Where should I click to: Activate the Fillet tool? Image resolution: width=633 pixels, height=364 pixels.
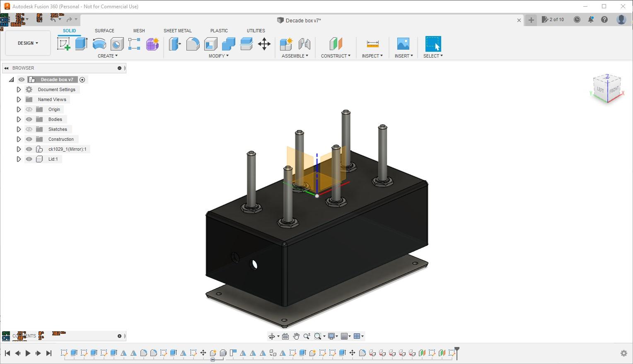click(x=193, y=43)
